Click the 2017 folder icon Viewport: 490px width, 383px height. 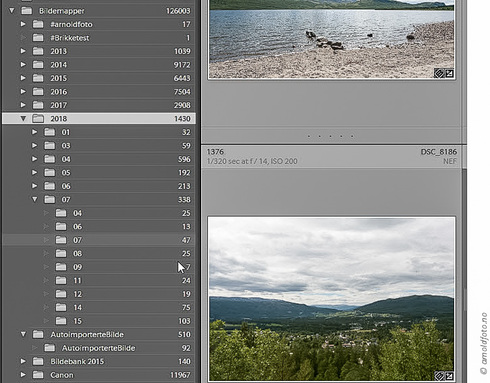click(38, 105)
